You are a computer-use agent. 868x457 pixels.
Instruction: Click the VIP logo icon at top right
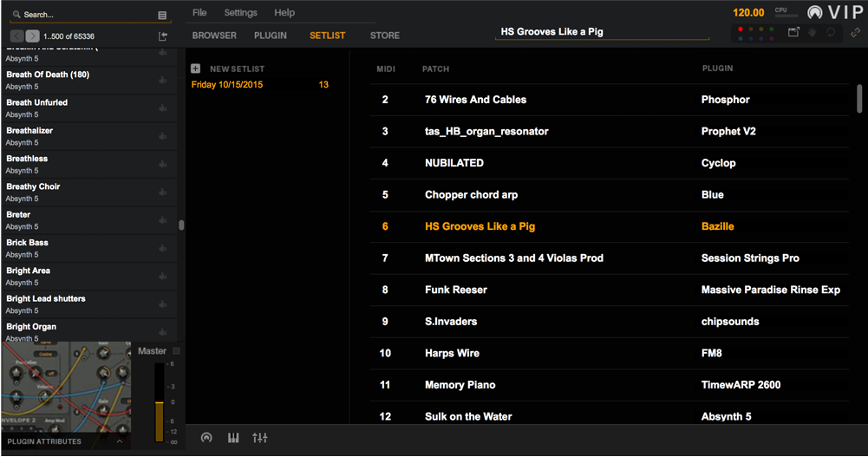pyautogui.click(x=815, y=11)
